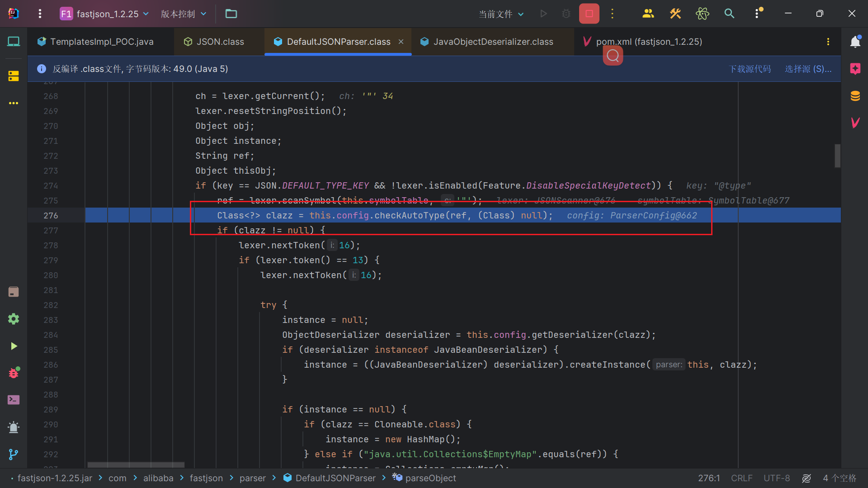Click the atom plugin icon
868x488 pixels.
point(702,14)
